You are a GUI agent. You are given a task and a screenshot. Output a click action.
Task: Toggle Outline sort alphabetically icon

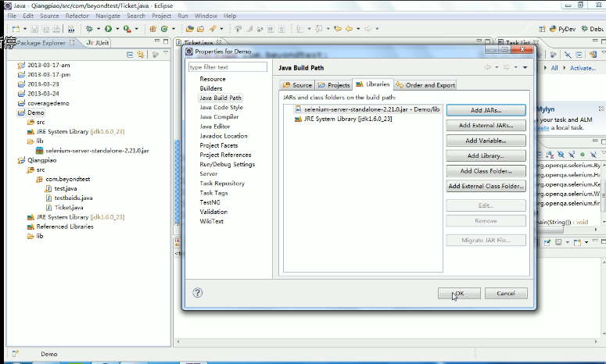click(550, 155)
